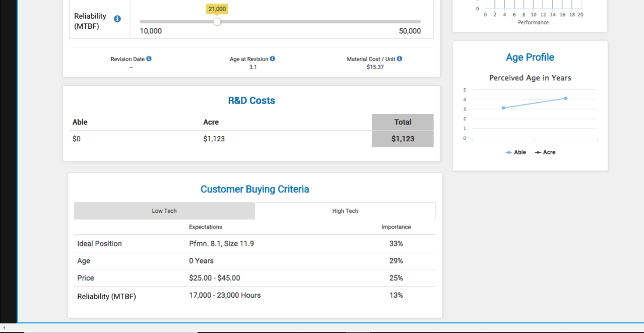
Task: Click the Reliability (MTBF) info icon
Action: coord(117,19)
